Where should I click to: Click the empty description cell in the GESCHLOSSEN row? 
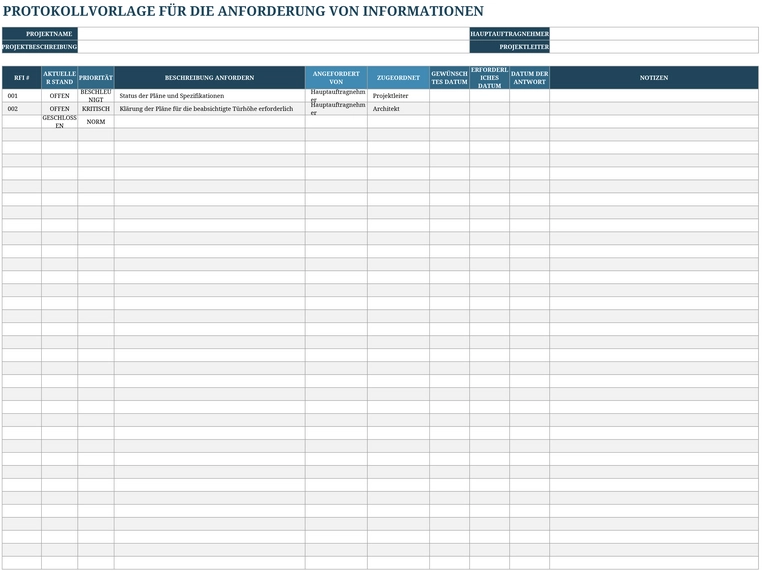[209, 122]
